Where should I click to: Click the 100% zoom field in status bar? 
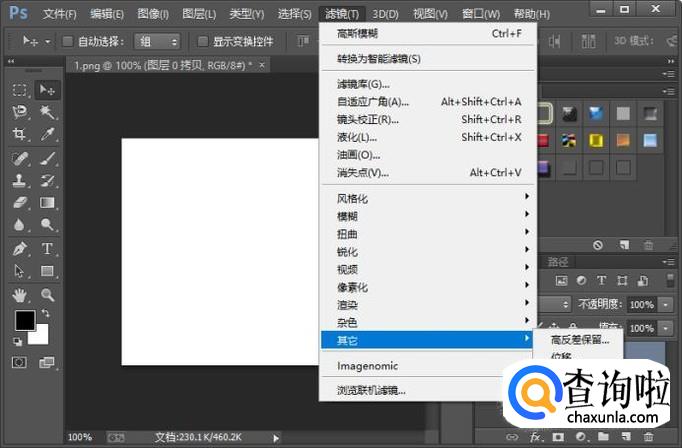click(80, 437)
